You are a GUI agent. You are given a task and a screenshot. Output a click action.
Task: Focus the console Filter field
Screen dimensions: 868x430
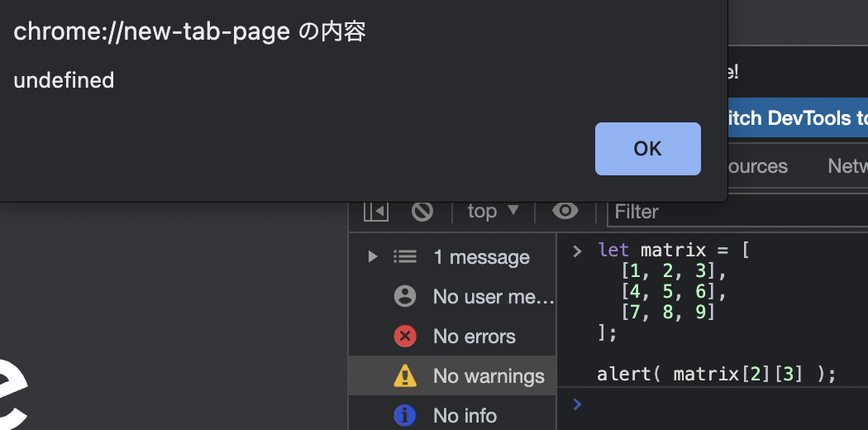(x=737, y=212)
